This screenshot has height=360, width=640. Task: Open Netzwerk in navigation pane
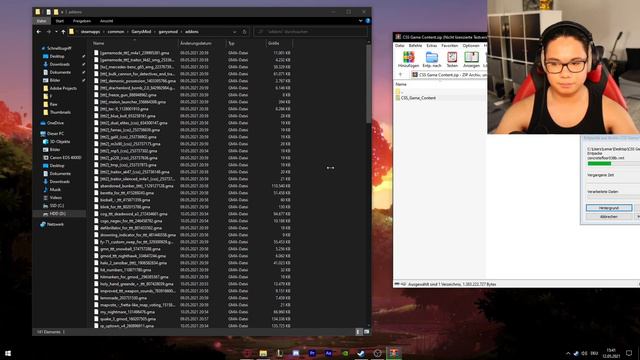[x=55, y=224]
